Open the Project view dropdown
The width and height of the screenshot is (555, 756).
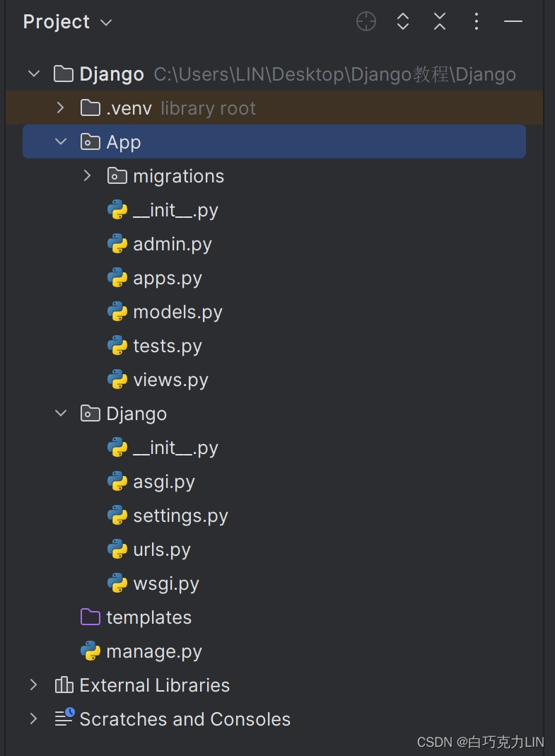105,23
